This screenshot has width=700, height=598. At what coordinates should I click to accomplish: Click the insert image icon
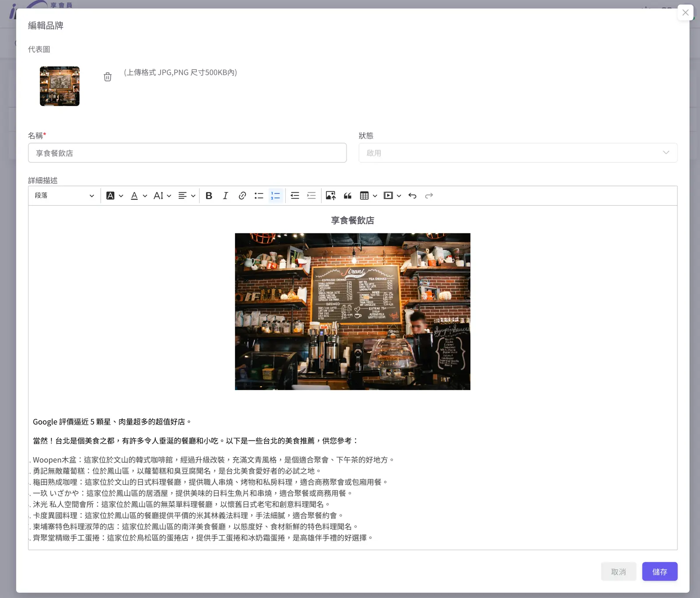point(331,196)
